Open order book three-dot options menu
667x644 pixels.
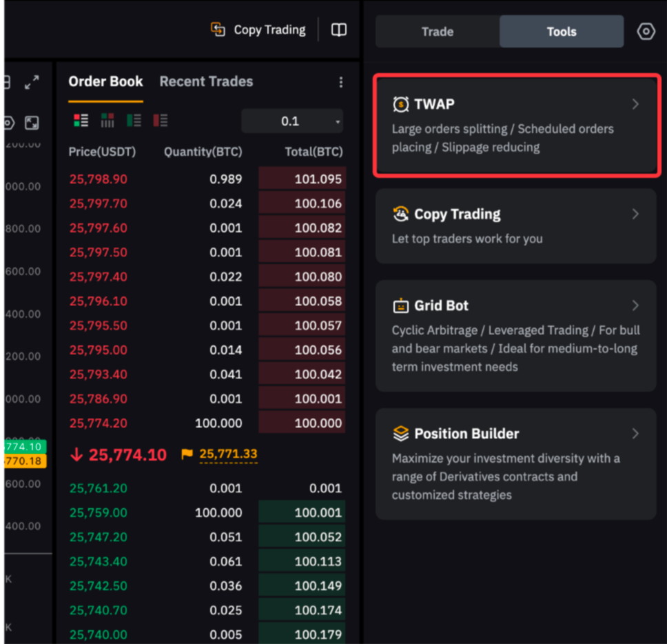(x=340, y=82)
